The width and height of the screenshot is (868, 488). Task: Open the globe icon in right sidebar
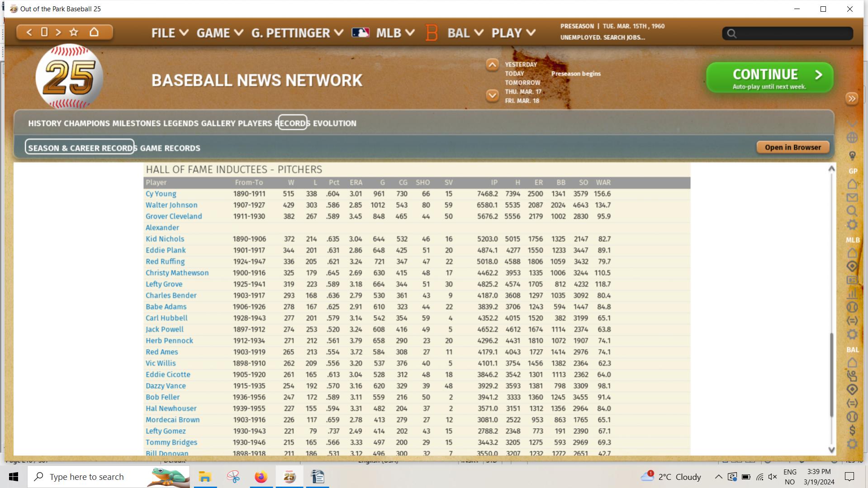(852, 137)
